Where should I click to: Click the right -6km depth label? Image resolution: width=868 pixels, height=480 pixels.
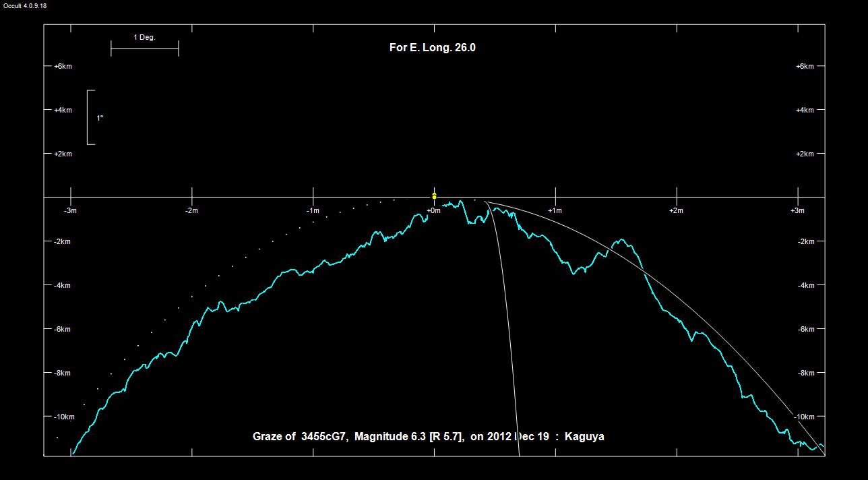pyautogui.click(x=805, y=329)
